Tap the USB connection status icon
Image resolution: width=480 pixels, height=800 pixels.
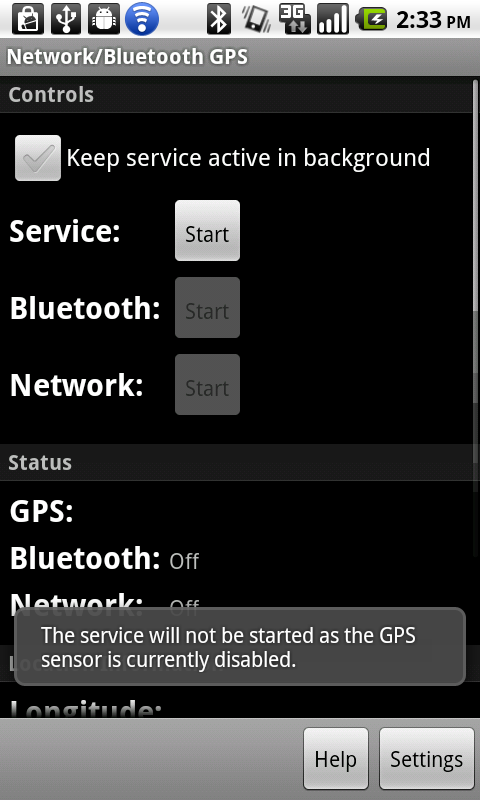pos(65,19)
